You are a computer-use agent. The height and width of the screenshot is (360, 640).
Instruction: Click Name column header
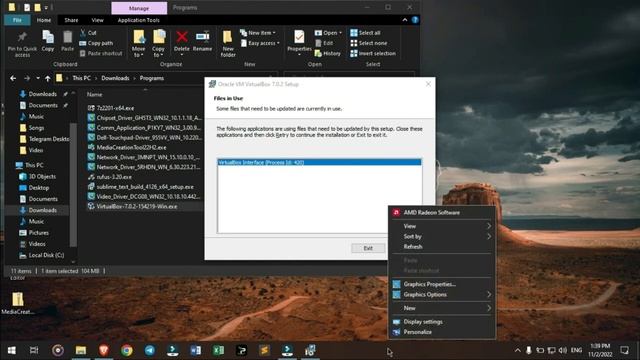(94, 94)
